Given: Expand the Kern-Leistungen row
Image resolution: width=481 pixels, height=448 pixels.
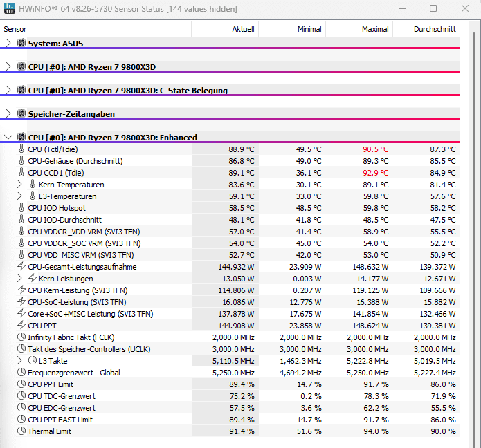Looking at the screenshot, I should point(19,278).
